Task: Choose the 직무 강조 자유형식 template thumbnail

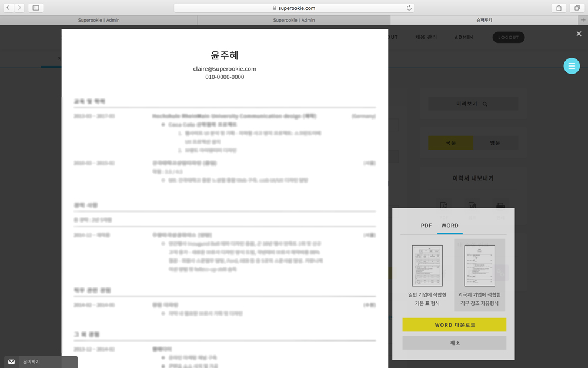Action: coord(479,266)
